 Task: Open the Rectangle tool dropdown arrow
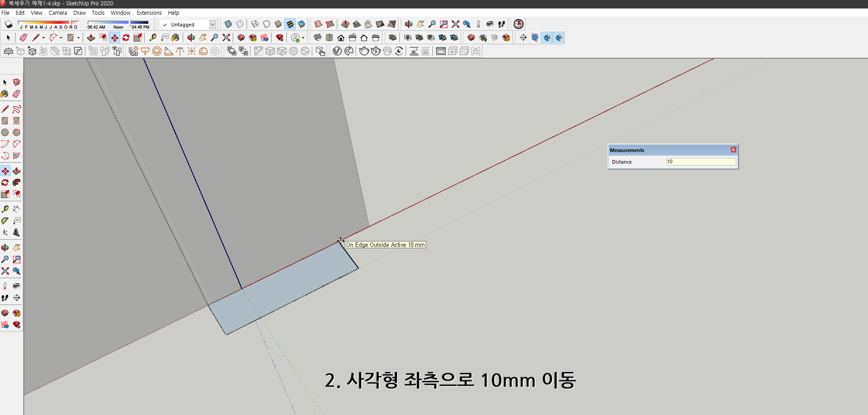78,38
